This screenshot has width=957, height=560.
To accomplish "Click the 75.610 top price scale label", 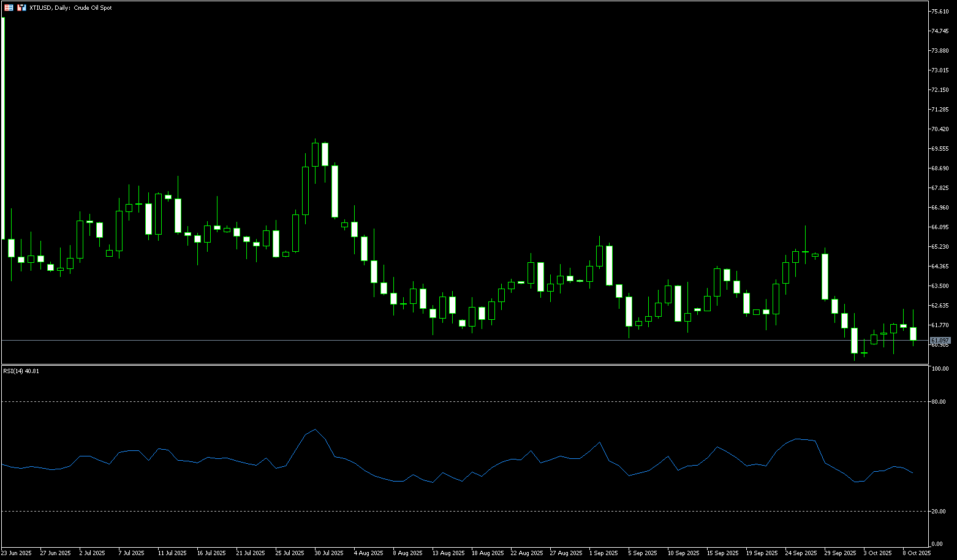I will pos(940,12).
